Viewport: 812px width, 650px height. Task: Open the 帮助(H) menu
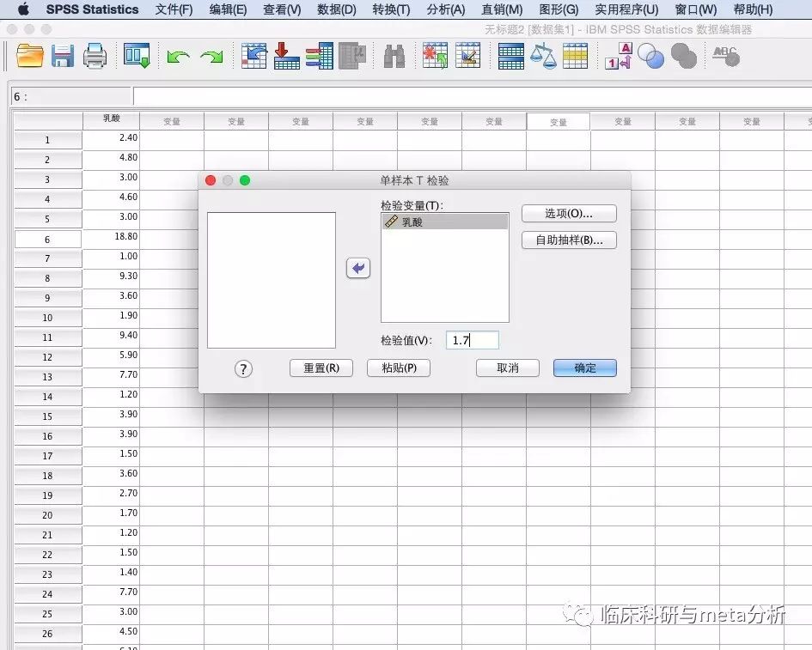point(753,9)
